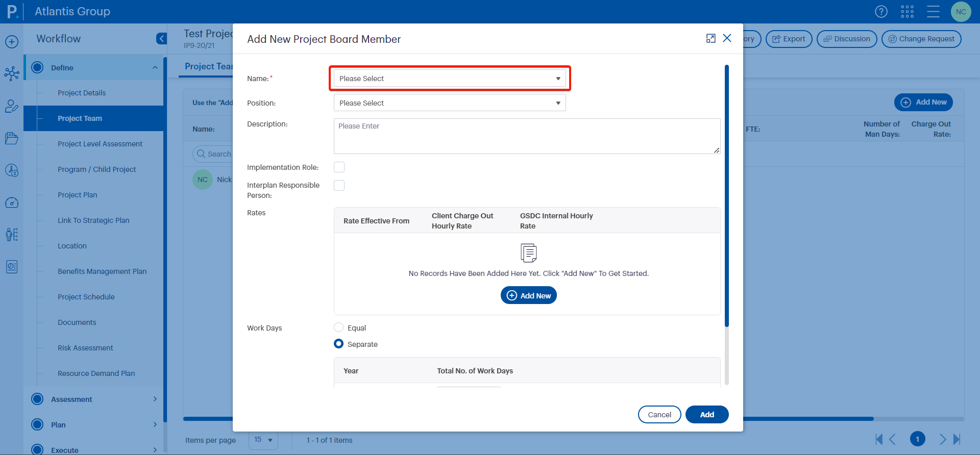Click the Cancel button in dialog

(x=659, y=414)
